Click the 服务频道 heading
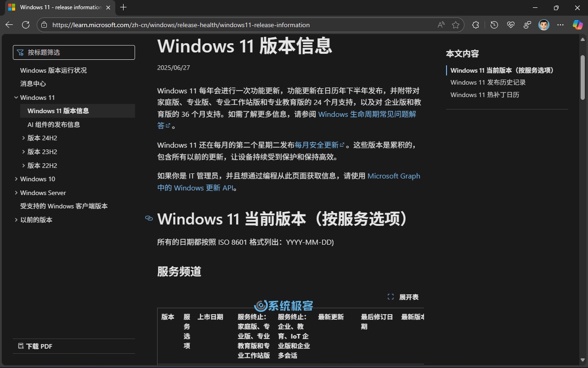The image size is (588, 368). 179,271
